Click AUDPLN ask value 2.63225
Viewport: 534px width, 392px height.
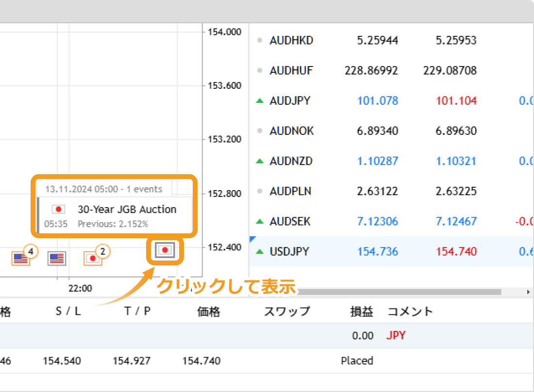456,191
